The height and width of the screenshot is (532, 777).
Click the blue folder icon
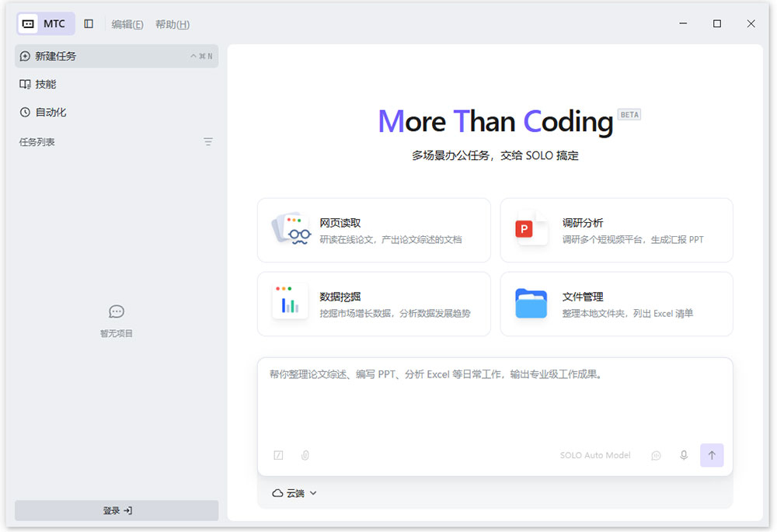[x=531, y=303]
